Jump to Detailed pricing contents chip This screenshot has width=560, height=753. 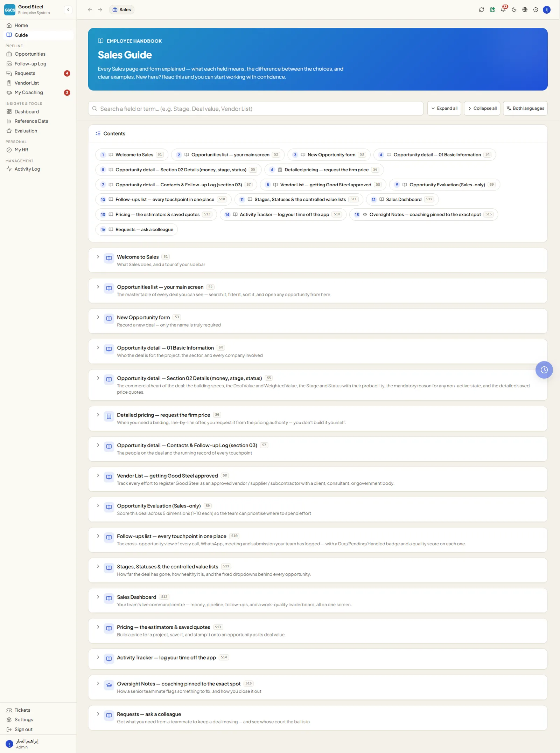(324, 170)
